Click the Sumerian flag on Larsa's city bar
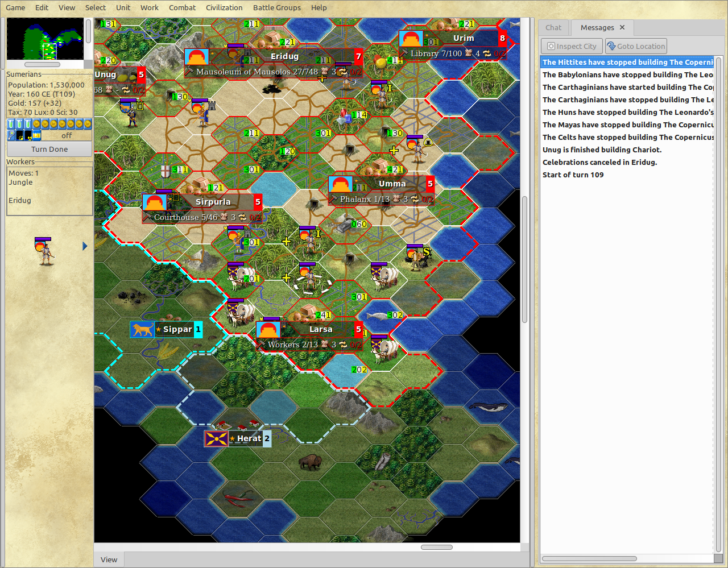The height and width of the screenshot is (568, 728). point(268,330)
